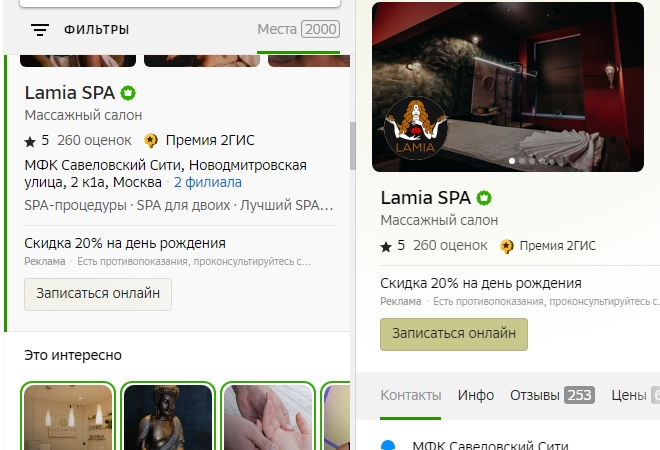Click the star rating icon in list card
The width and height of the screenshot is (660, 450).
tap(30, 141)
